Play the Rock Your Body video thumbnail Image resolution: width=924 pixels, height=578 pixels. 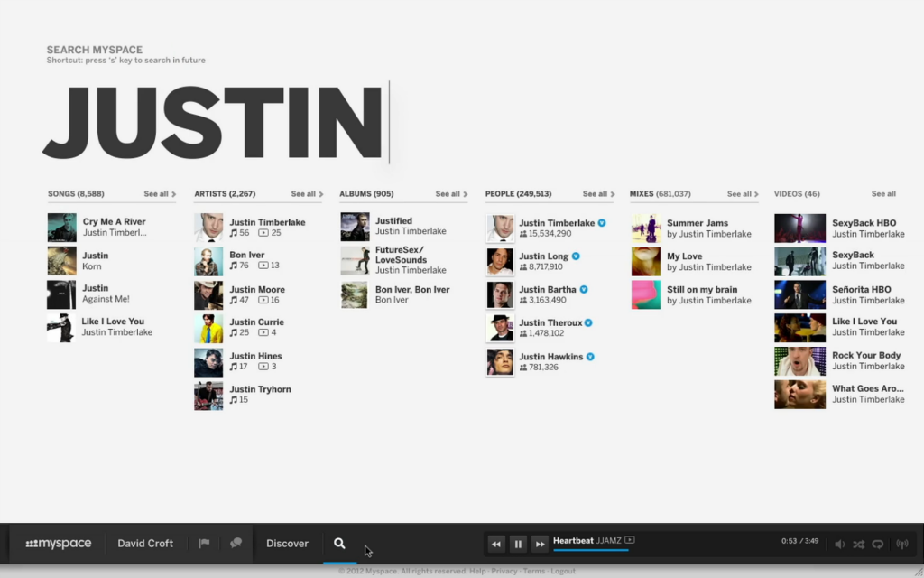[x=799, y=361]
